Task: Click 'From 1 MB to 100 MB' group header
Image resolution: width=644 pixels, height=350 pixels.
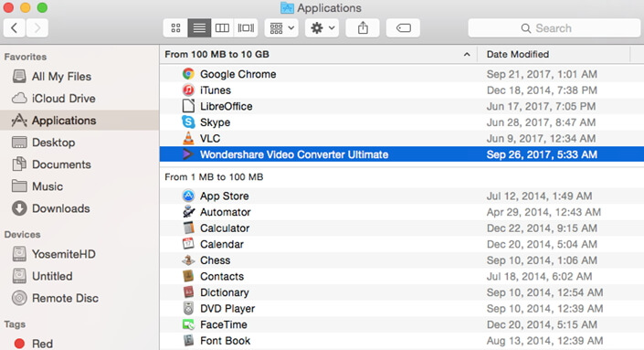Action: 214,177
